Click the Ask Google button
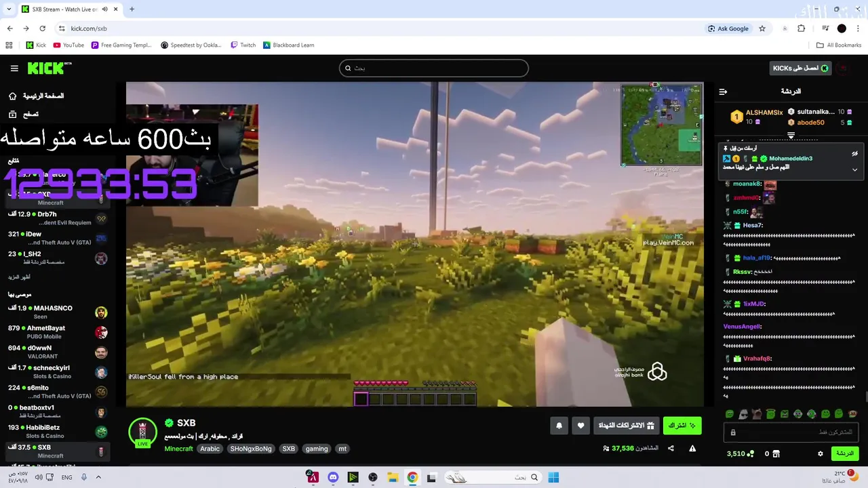This screenshot has width=868, height=488. [728, 28]
